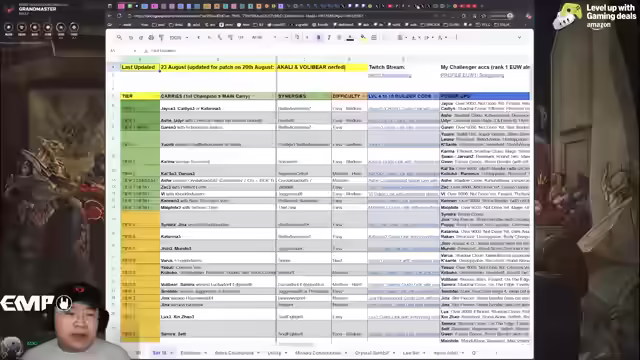Open the search menus icon in Sheets toolbar

point(119,38)
